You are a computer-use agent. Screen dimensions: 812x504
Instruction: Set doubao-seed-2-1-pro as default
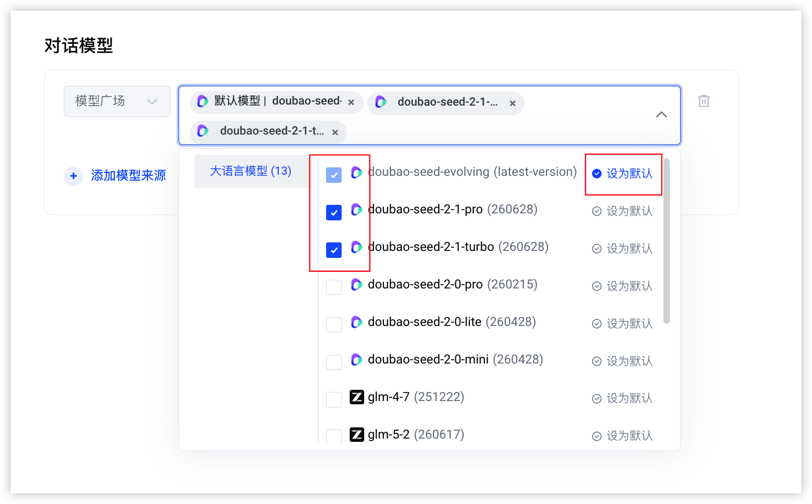622,211
